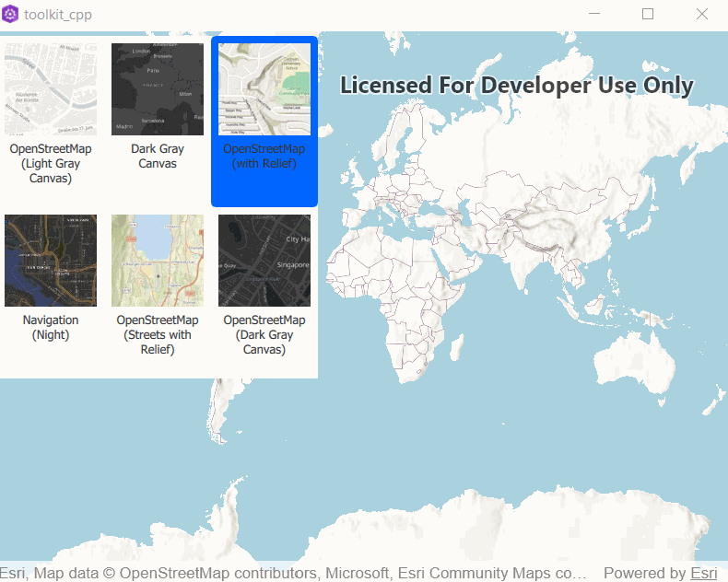Select the OpenStreetMap Light Gray Canvas thumbnail
This screenshot has width=728, height=582.
click(x=51, y=89)
